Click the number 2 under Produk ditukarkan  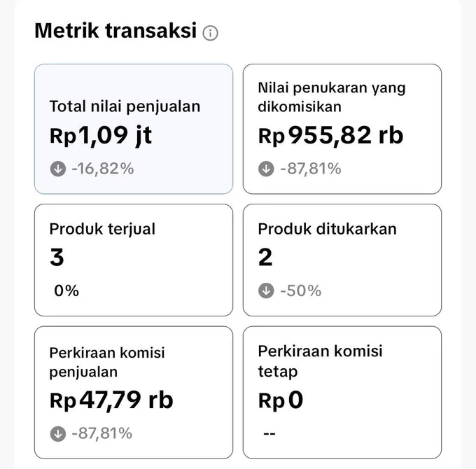tap(265, 257)
